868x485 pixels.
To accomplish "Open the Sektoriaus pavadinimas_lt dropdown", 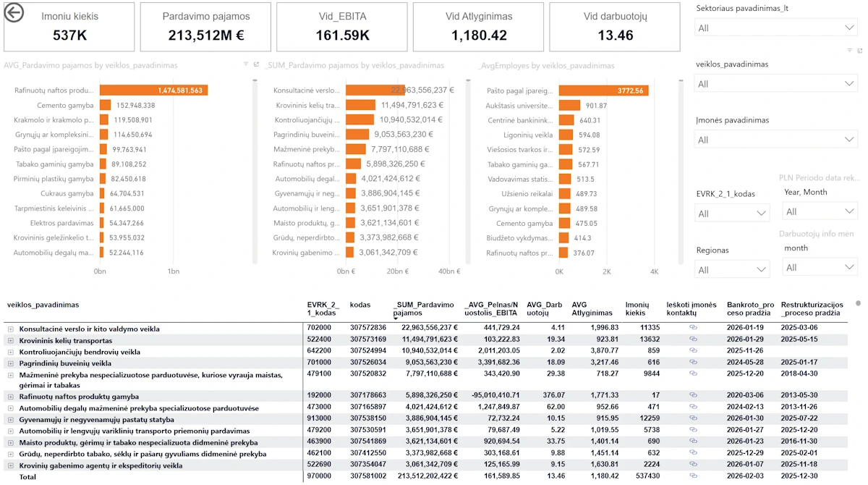I will pos(775,28).
